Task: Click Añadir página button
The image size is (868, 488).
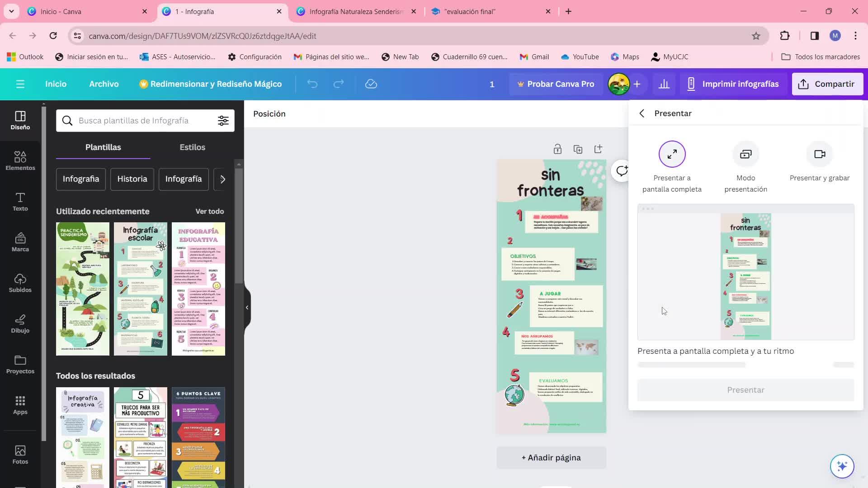Action: pos(551,457)
